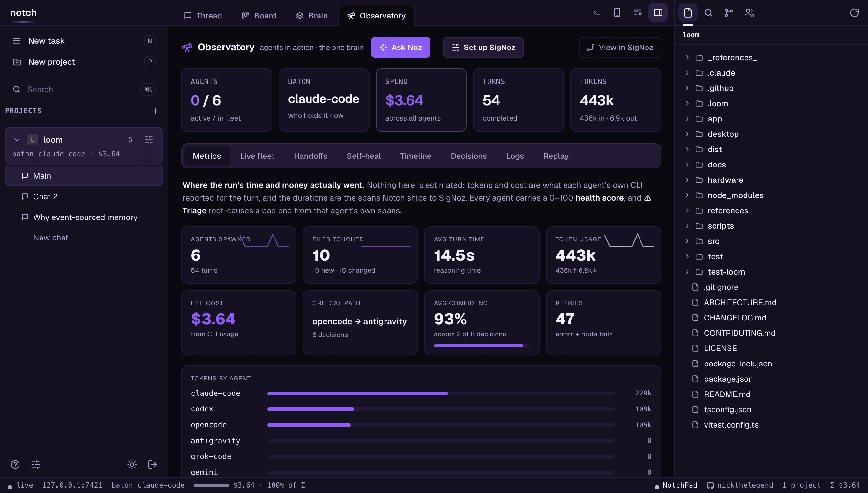Open package.json file
868x493 pixels.
point(728,379)
